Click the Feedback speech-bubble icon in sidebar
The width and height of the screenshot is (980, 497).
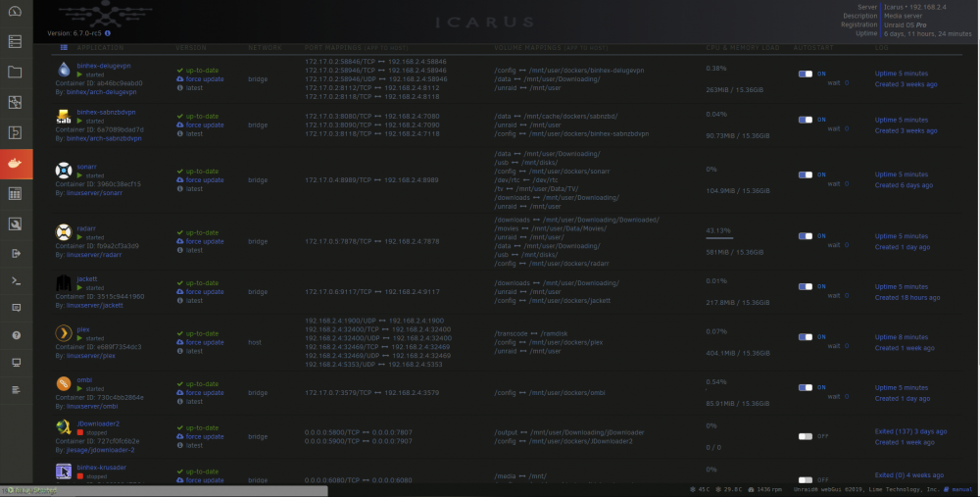tap(17, 308)
